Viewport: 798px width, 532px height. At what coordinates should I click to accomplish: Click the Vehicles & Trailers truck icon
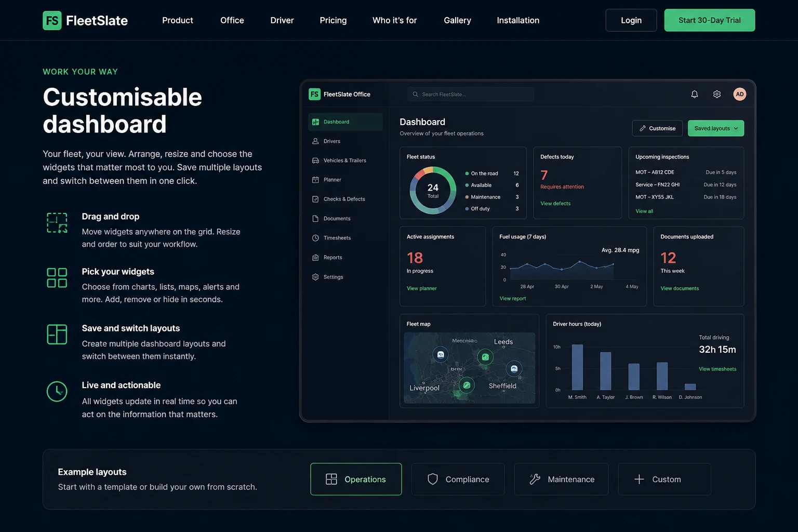[x=315, y=161]
